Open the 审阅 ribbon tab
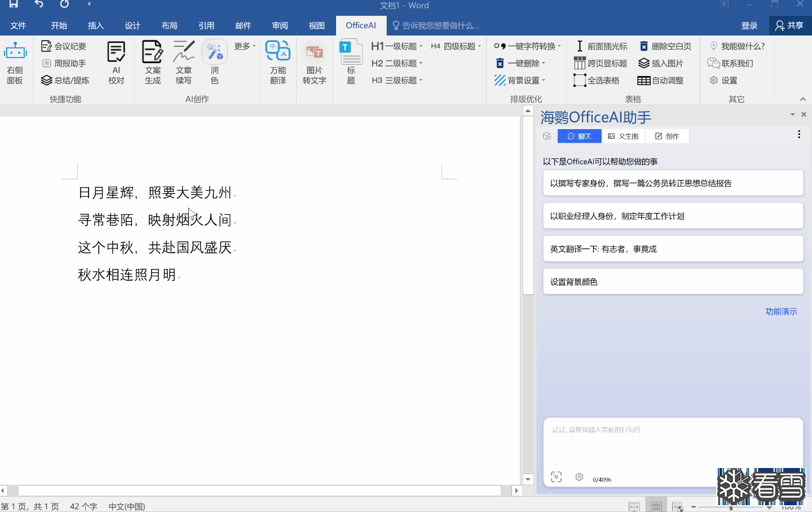The height and width of the screenshot is (512, 812). point(280,25)
